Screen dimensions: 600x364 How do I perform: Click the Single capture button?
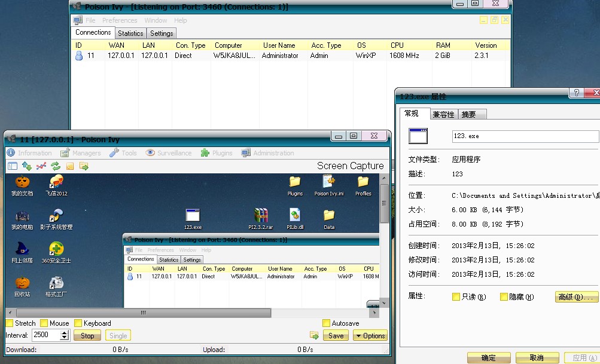pos(118,335)
